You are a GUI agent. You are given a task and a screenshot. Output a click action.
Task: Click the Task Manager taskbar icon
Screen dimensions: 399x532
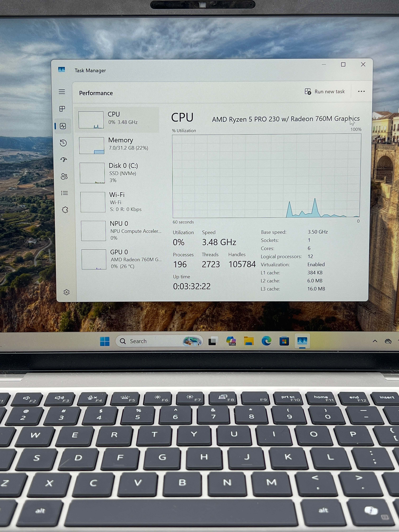point(302,341)
